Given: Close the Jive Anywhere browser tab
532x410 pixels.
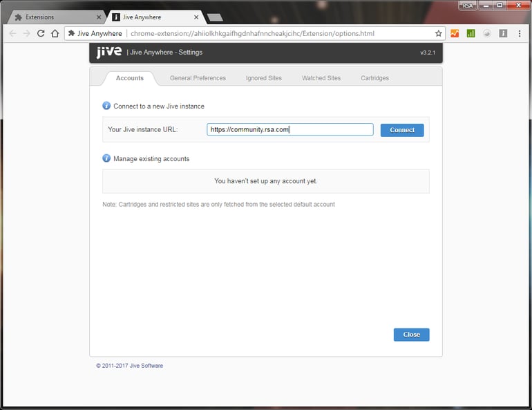Looking at the screenshot, I should (x=196, y=17).
